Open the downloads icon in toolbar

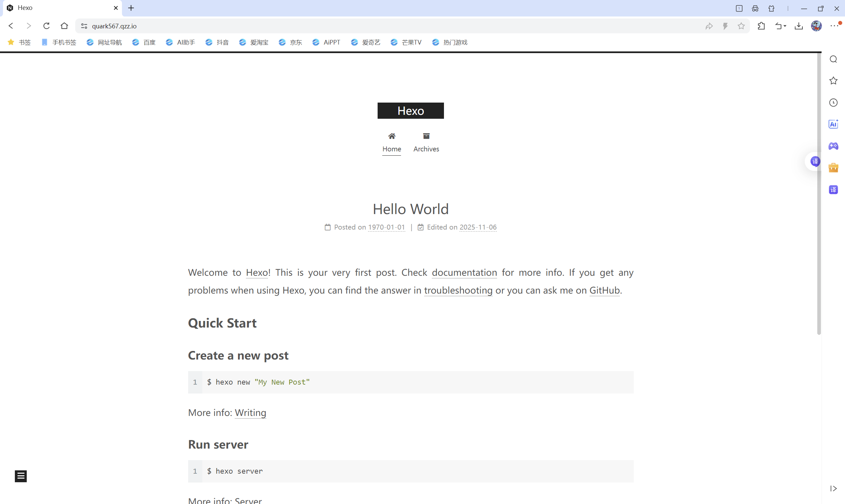click(798, 26)
